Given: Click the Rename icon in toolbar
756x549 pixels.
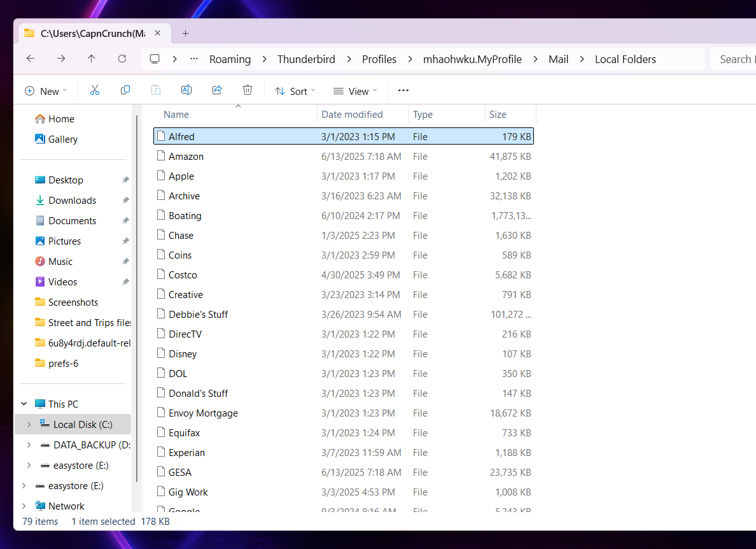Looking at the screenshot, I should [186, 90].
